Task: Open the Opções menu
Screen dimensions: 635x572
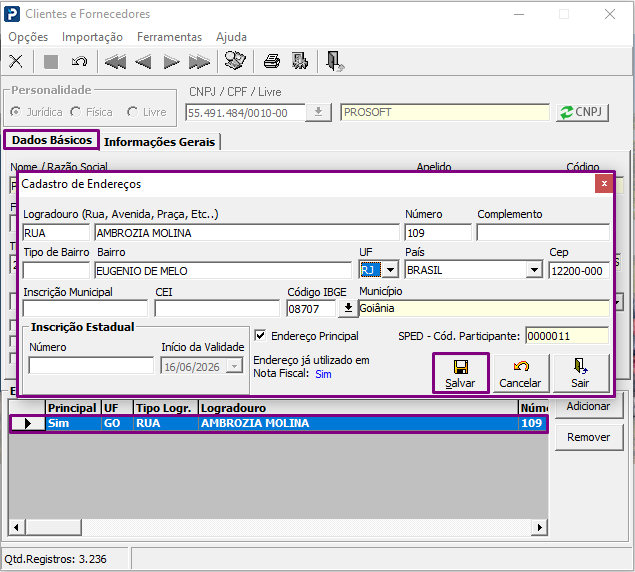Action: tap(28, 37)
